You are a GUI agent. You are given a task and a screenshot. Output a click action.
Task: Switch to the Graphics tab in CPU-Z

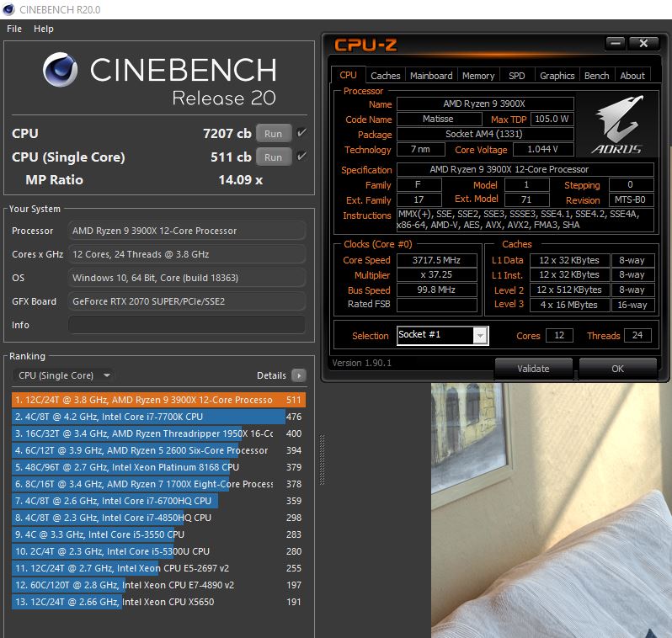coord(557,76)
